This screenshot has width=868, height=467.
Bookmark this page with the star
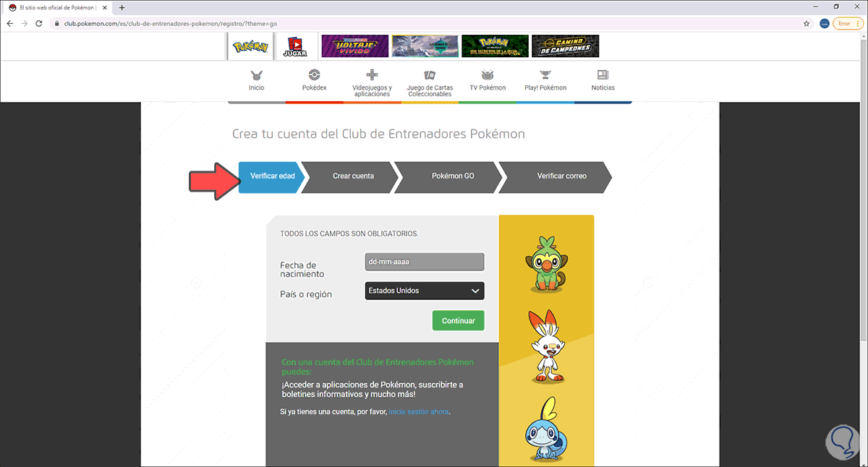(807, 23)
